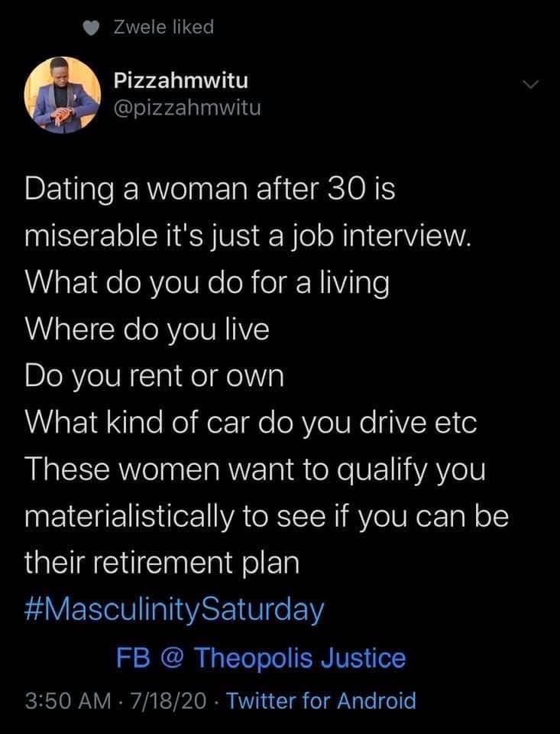The height and width of the screenshot is (734, 560).
Task: Click the heart icon beside Zwele liked
Action: 91,28
